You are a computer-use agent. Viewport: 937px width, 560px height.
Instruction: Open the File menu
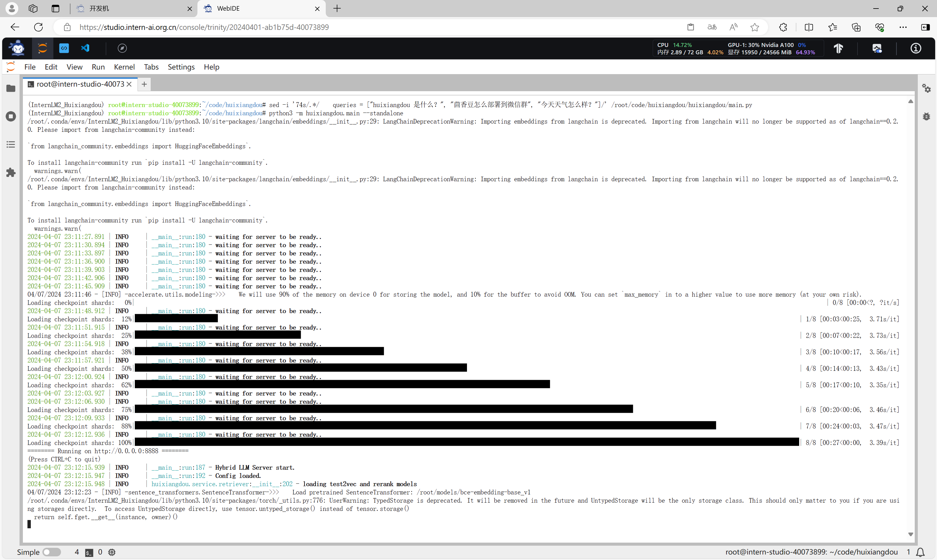(30, 67)
